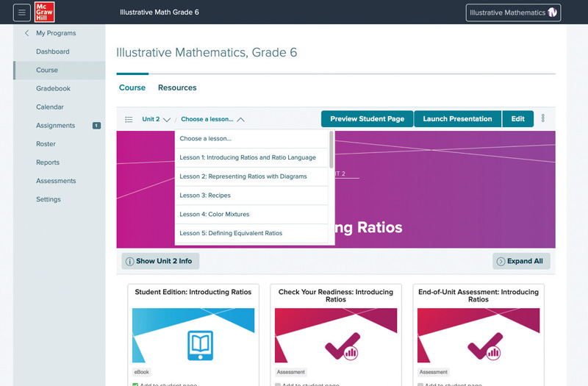Open Reports in the sidebar
This screenshot has width=588, height=386.
(60, 162)
